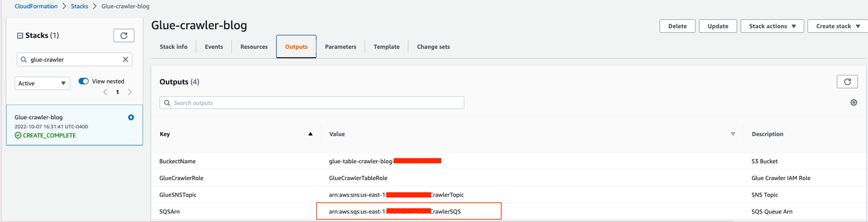
Task: Open the Parameters tab
Action: point(341,47)
